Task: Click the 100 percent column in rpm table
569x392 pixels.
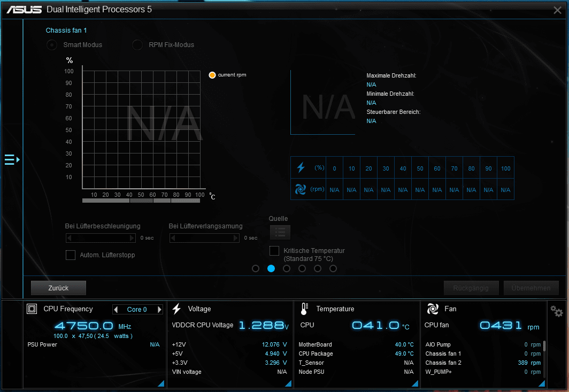Action: tap(505, 178)
